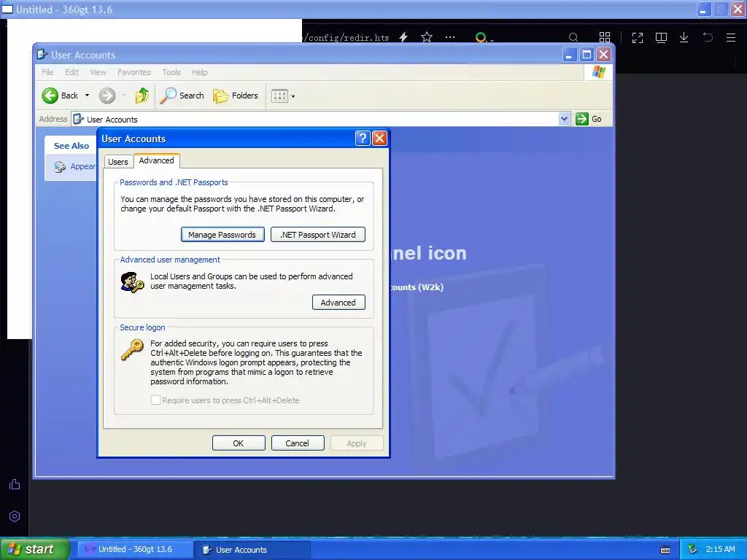Open the Forward history dropdown arrow
Viewport: 747px width, 560px height.
point(124,96)
